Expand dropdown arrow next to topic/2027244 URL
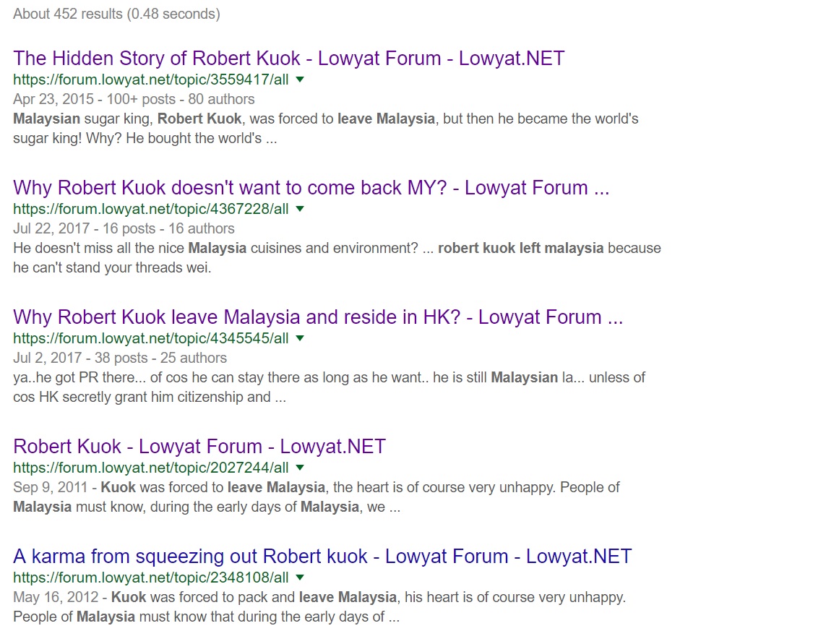Screen dimensions: 839x644 300,468
